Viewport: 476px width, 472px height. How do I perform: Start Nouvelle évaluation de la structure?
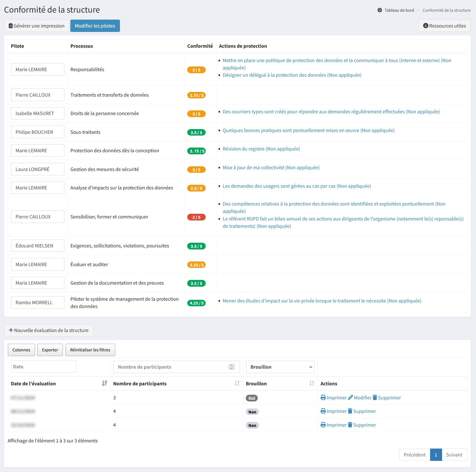click(x=49, y=330)
